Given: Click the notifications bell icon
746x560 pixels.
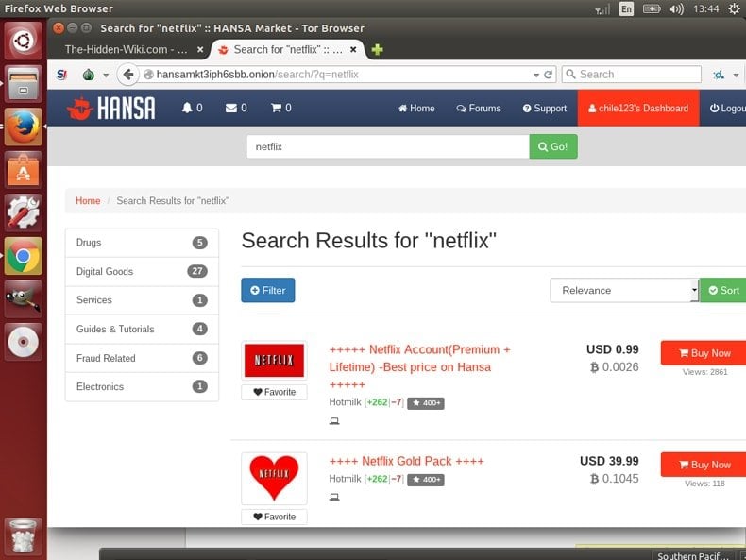Looking at the screenshot, I should click(x=187, y=108).
